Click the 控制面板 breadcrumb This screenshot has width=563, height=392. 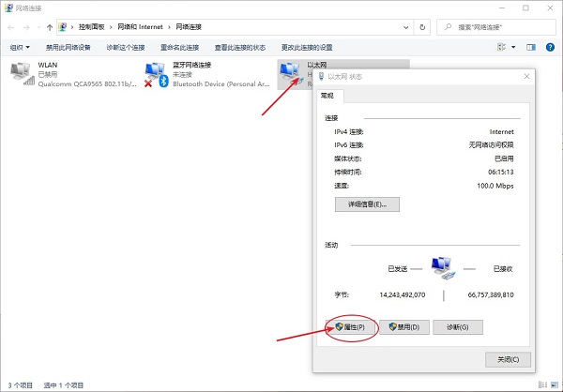click(x=92, y=27)
